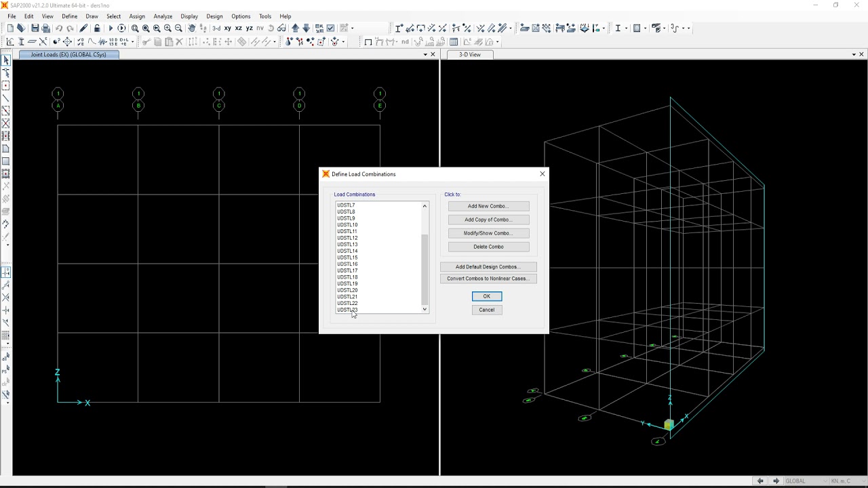Click Move Down in List arrow icon
The width and height of the screenshot is (868, 488).
(x=306, y=28)
